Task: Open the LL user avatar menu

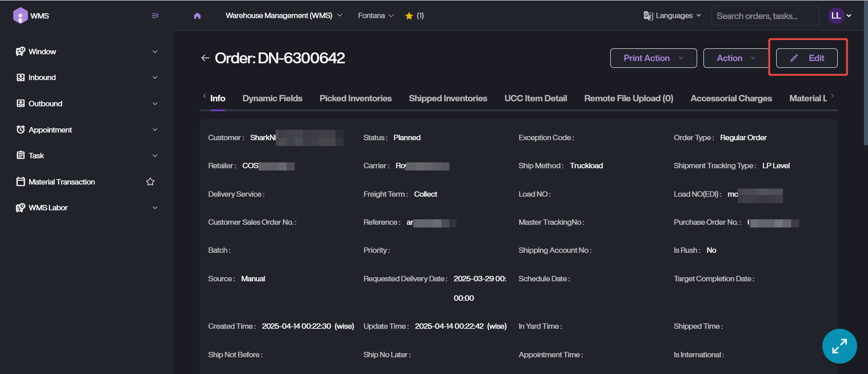Action: click(x=839, y=16)
